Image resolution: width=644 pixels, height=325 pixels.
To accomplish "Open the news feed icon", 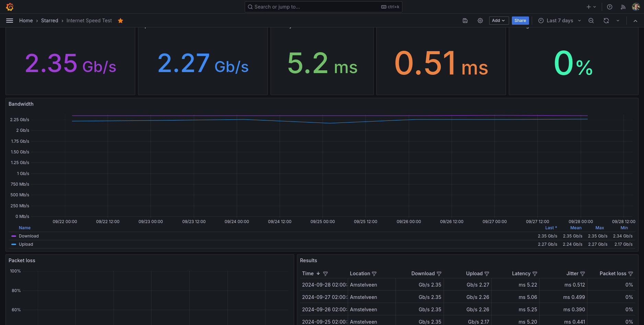I will (623, 7).
